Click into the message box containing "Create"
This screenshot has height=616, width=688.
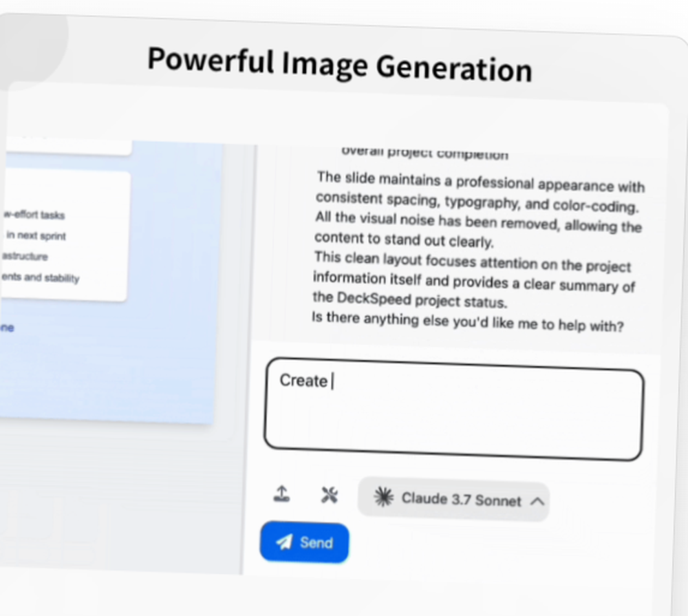pos(453,410)
